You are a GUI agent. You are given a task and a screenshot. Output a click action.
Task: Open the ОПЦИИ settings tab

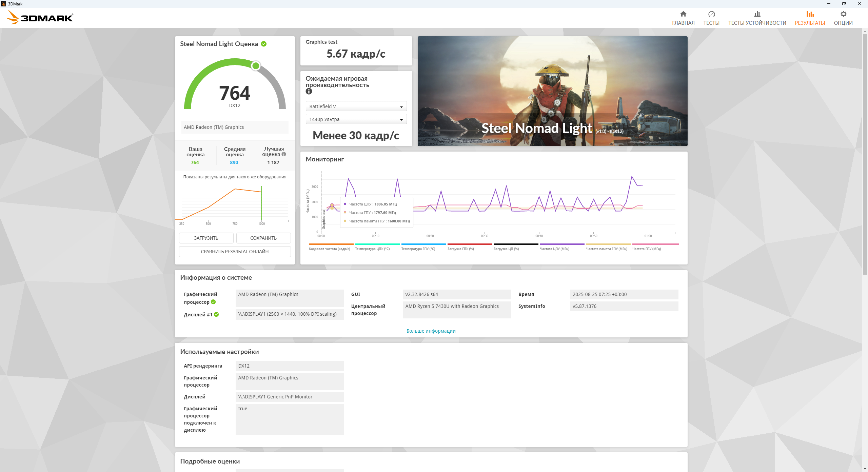point(843,18)
